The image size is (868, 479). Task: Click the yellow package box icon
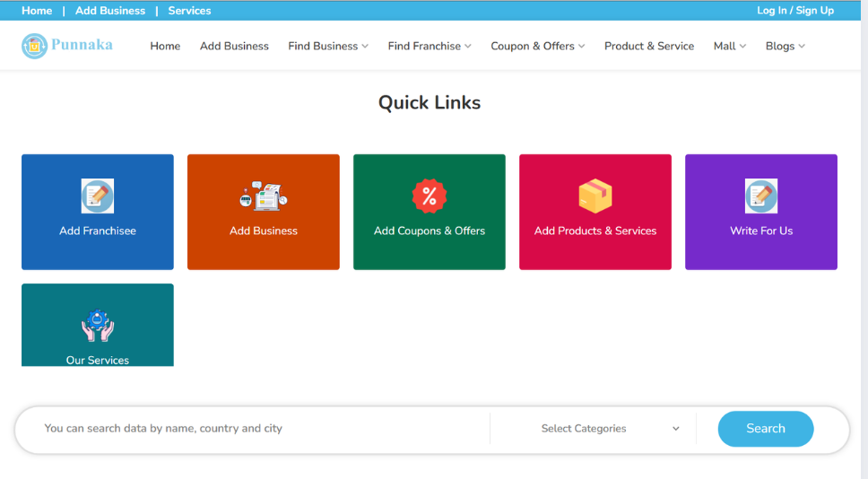tap(595, 196)
